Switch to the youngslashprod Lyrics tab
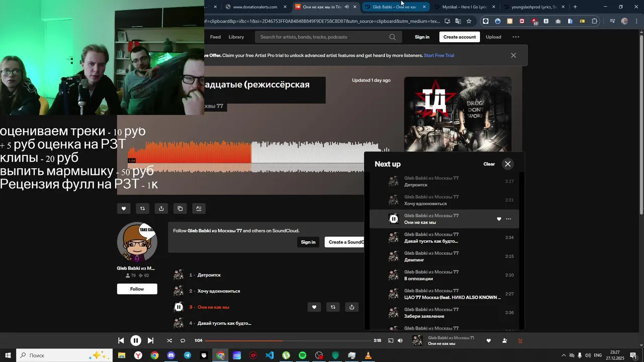Image resolution: width=644 pixels, height=362 pixels. click(x=533, y=7)
